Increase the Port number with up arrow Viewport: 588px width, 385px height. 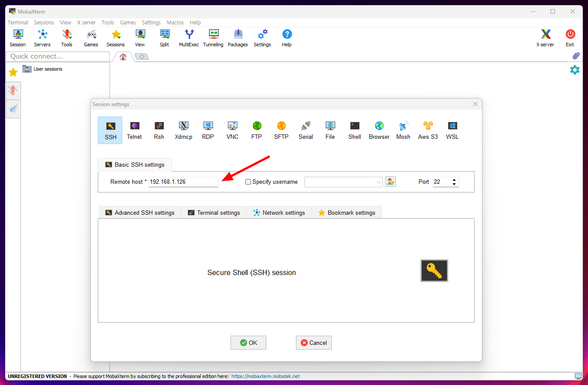(455, 179)
